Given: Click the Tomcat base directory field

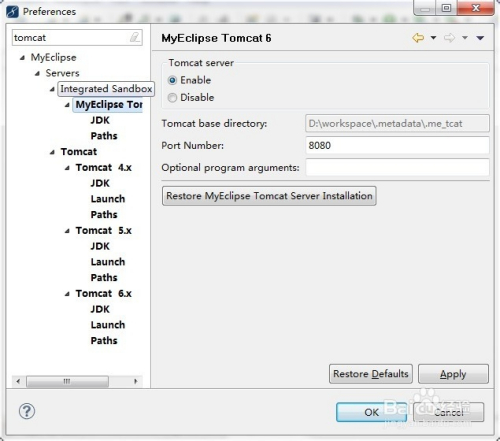Looking at the screenshot, I should pyautogui.click(x=397, y=124).
